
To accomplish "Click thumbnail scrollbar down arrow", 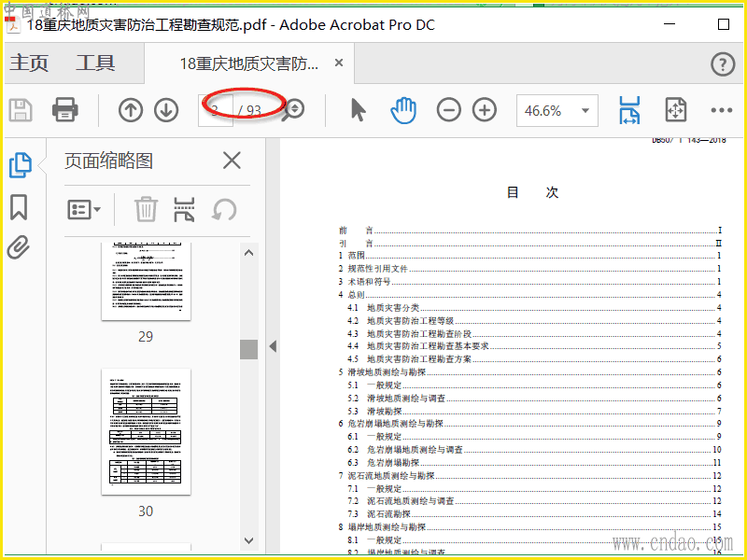I will pos(248,540).
